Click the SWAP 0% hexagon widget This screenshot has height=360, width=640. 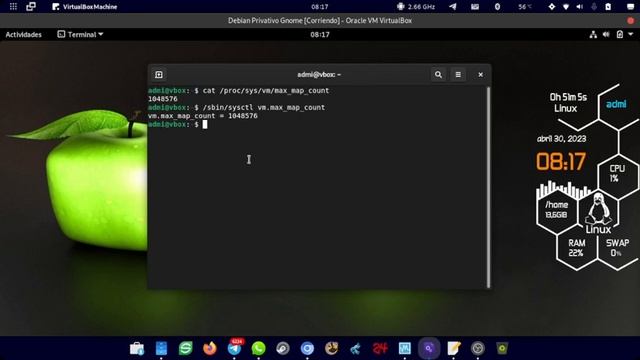617,248
